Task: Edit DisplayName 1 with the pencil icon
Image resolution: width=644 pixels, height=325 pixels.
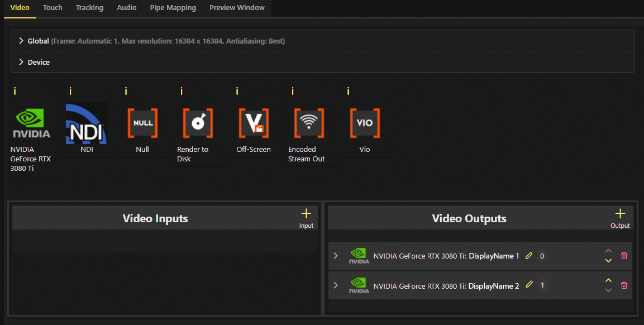Action: pyautogui.click(x=529, y=256)
